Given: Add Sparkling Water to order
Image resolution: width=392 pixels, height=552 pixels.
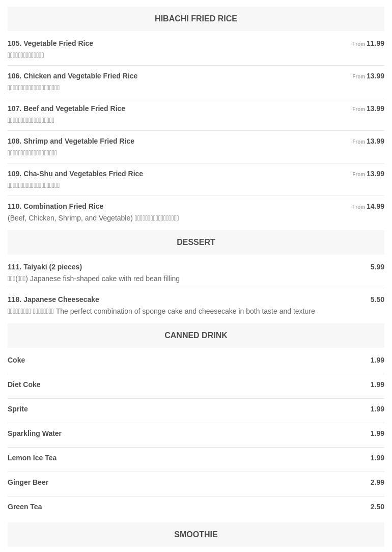Looking at the screenshot, I should pos(195,433).
